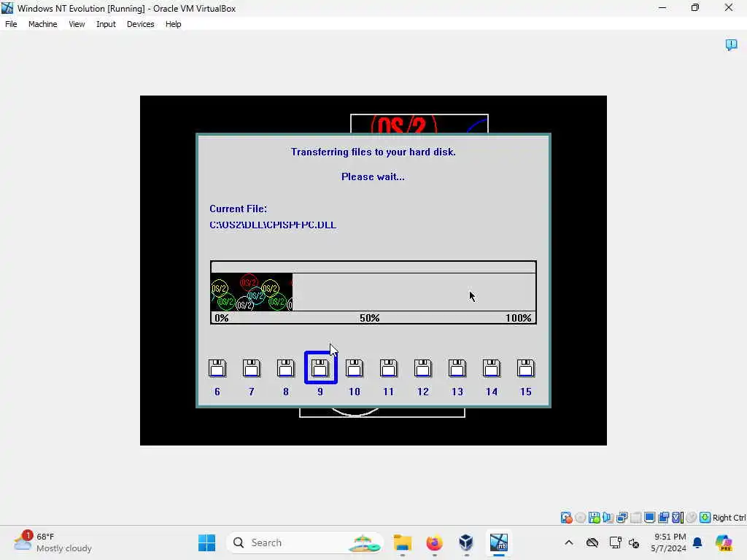
Task: Click diskette icon number 14
Action: (x=492, y=368)
